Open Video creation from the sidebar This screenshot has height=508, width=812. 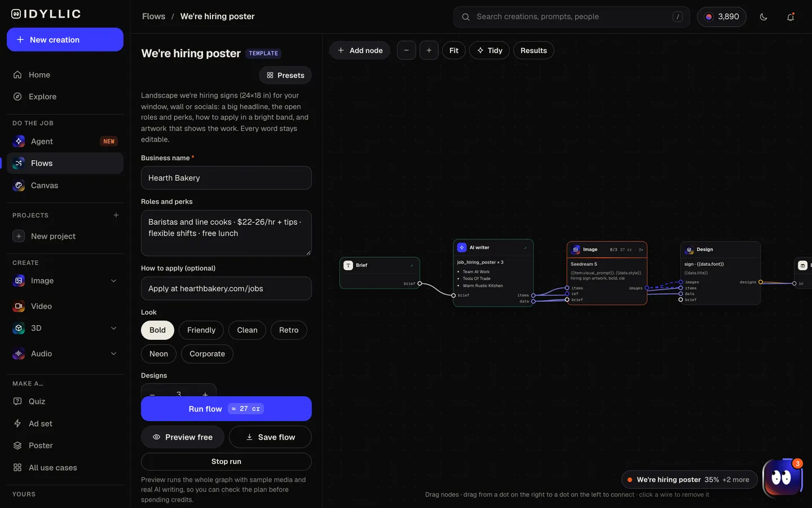coord(65,306)
